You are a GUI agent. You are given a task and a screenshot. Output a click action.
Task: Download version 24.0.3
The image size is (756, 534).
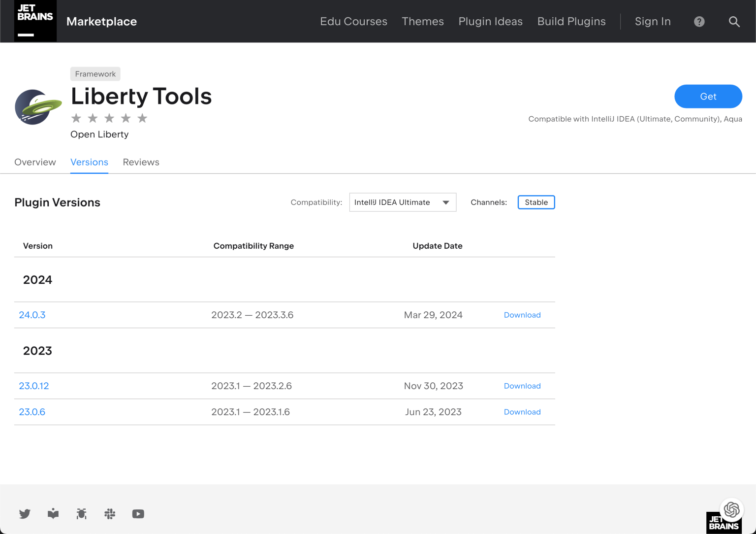click(x=522, y=315)
